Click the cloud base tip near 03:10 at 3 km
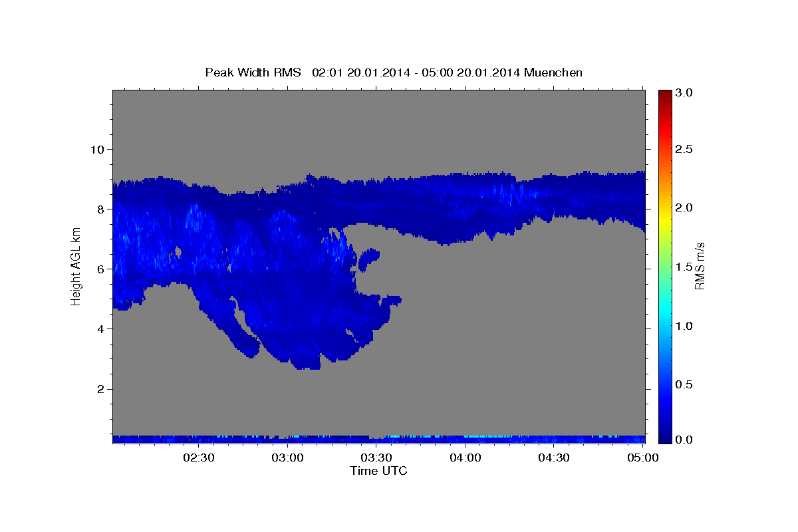This screenshot has height=532, width=798. click(307, 362)
